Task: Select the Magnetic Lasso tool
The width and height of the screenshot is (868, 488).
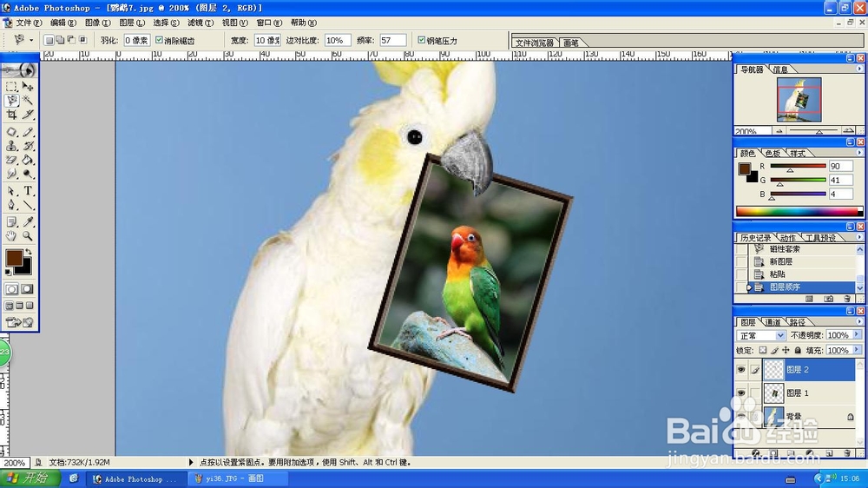Action: [x=11, y=100]
